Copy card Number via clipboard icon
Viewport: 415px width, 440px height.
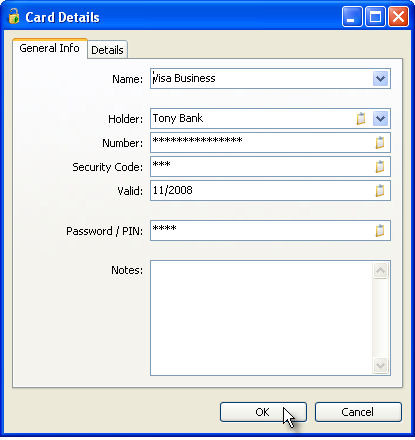coord(380,143)
